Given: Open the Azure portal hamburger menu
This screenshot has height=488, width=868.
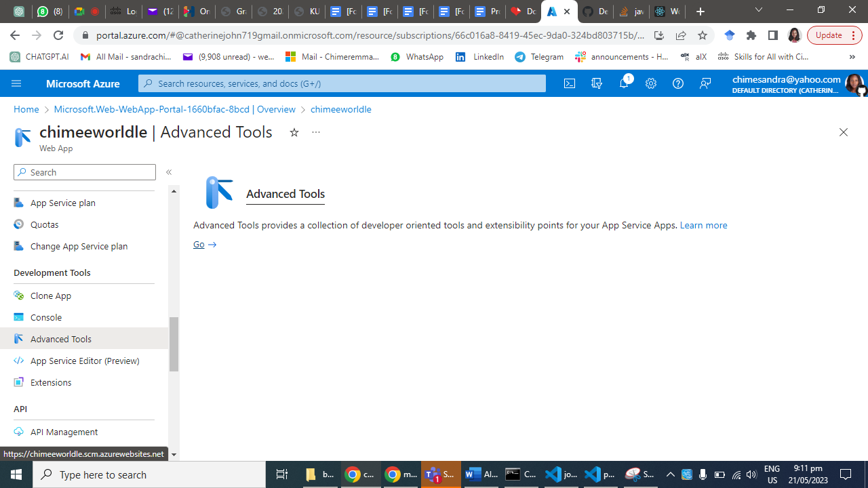Looking at the screenshot, I should [x=16, y=83].
